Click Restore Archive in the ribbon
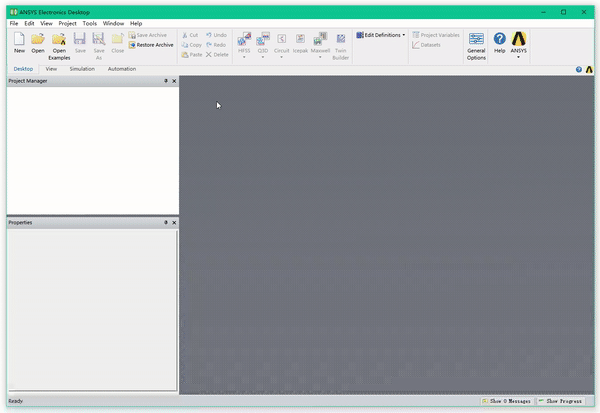The height and width of the screenshot is (413, 600). click(x=151, y=45)
